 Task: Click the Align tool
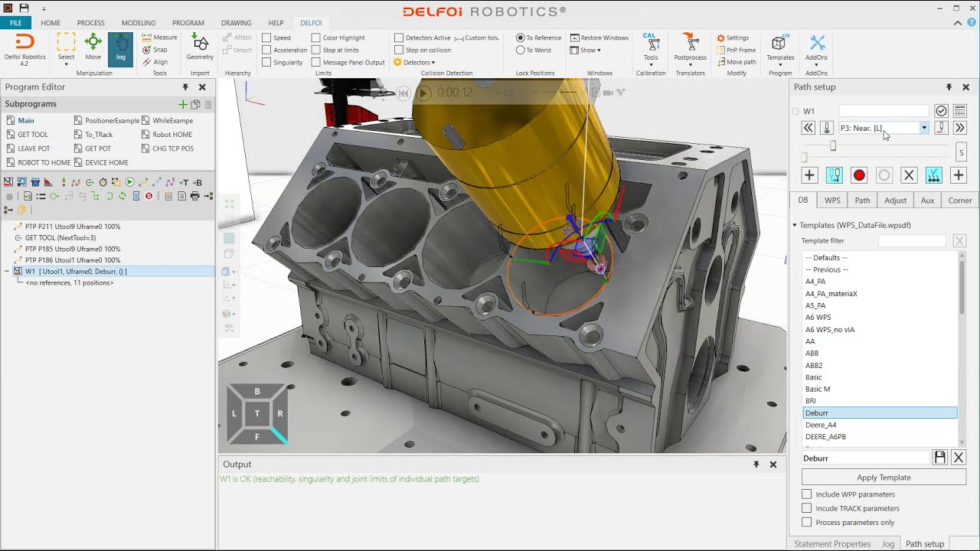click(155, 62)
